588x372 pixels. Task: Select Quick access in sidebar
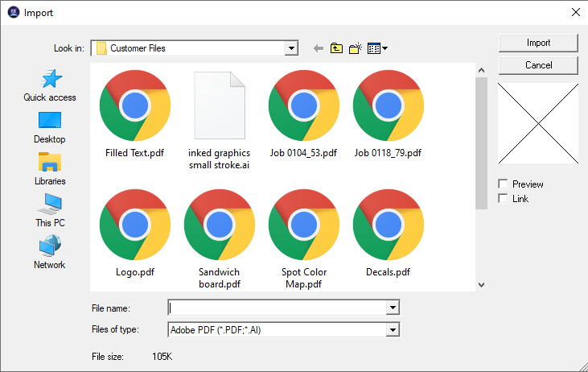(50, 85)
